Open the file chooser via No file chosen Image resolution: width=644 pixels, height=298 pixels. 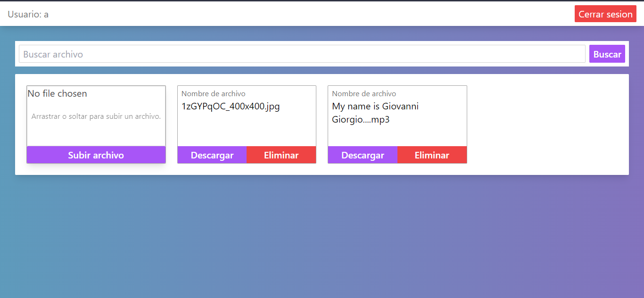coord(57,93)
